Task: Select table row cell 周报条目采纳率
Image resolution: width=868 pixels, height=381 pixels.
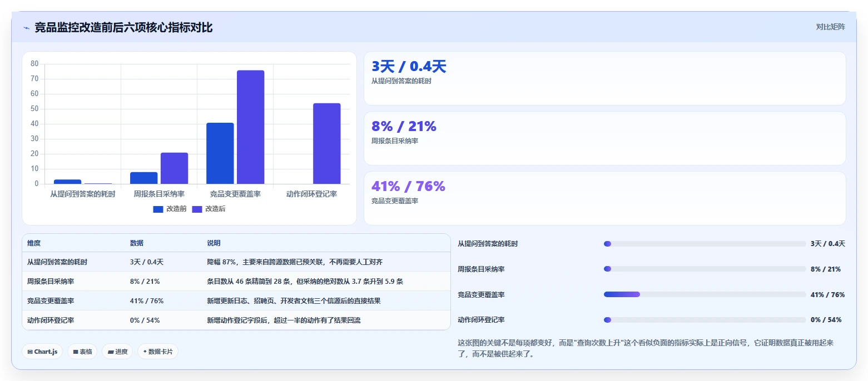Action: tap(51, 282)
